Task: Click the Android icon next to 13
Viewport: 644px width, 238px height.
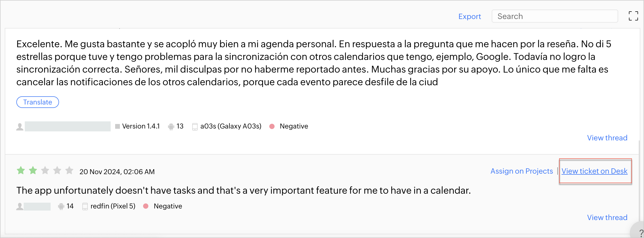Action: tap(171, 127)
